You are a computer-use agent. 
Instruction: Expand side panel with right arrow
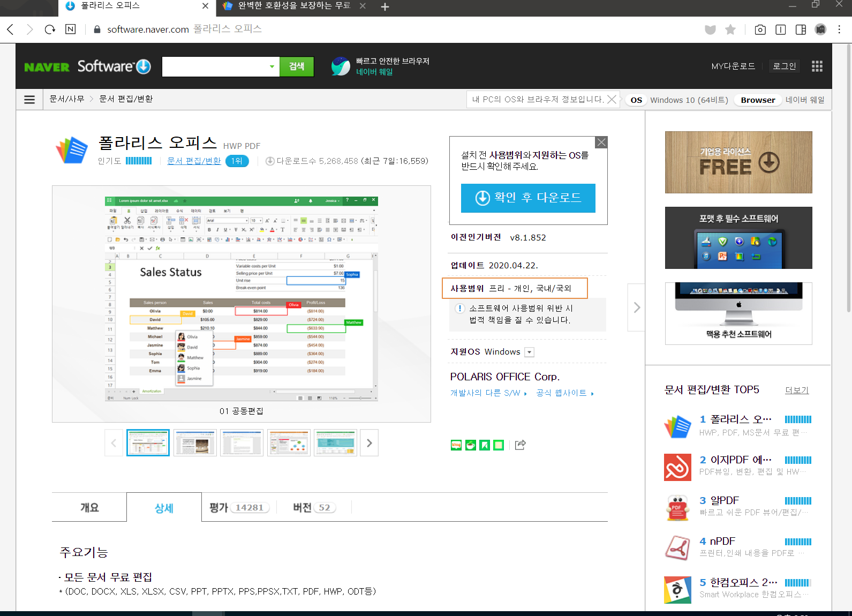(x=636, y=307)
